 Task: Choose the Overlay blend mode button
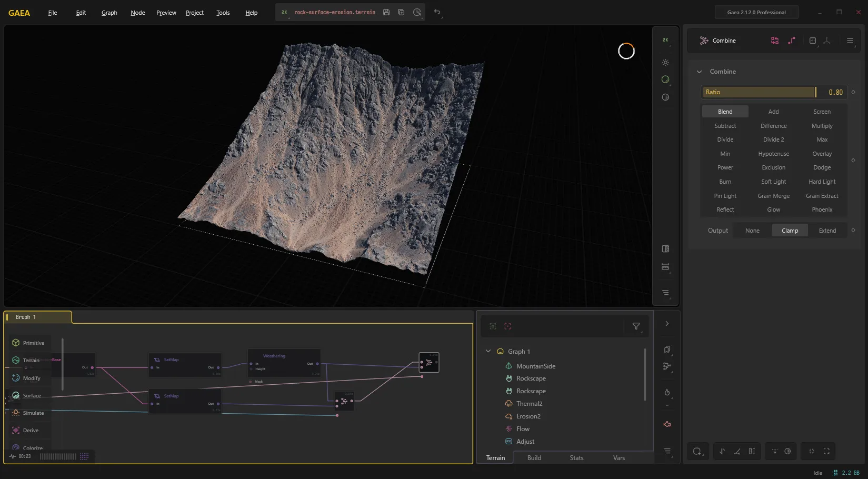[822, 154]
